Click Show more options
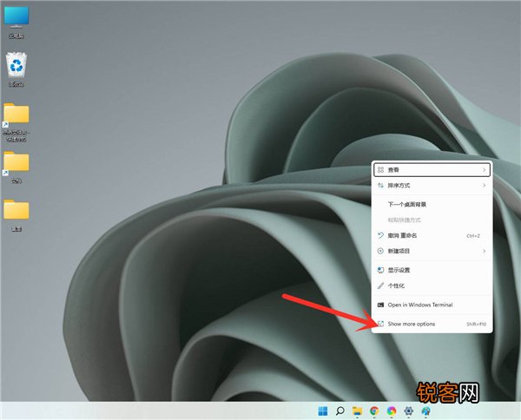521x420 pixels. click(x=432, y=324)
